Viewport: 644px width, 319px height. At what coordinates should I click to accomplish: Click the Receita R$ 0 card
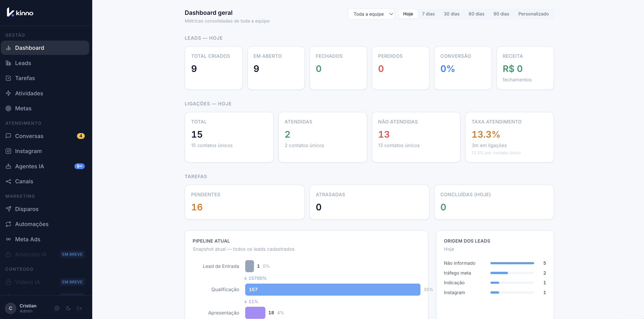(x=525, y=68)
